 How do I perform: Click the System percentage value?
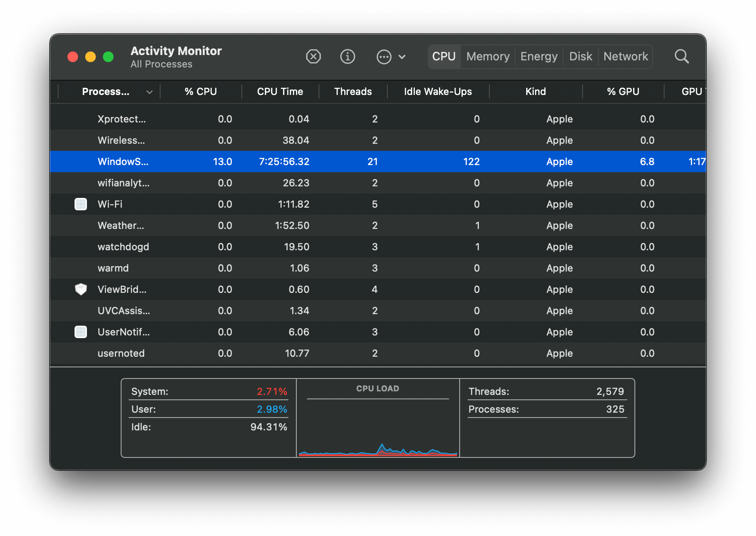pos(272,391)
